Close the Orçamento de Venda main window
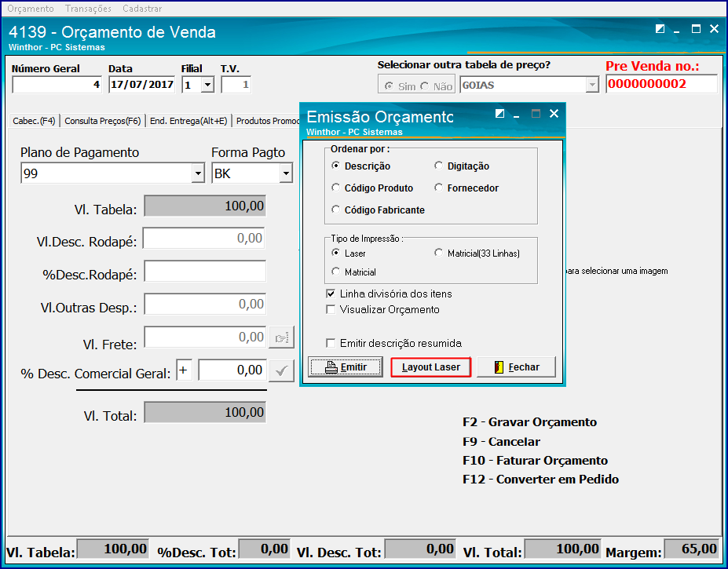This screenshot has height=569, width=728. 714,29
